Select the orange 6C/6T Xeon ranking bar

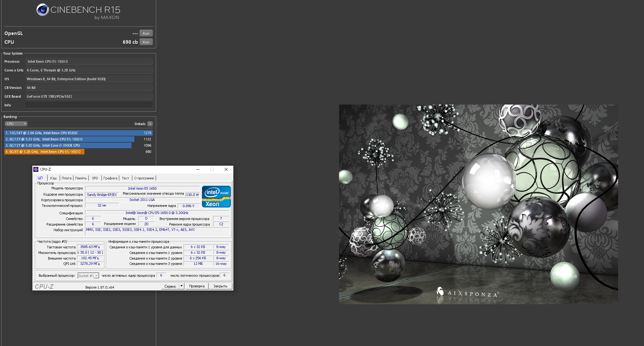pyautogui.click(x=44, y=152)
